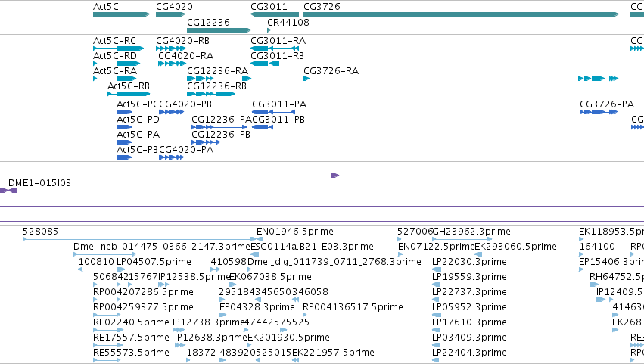Click the Act5C-RA transcript label
644x364 pixels.
click(115, 71)
